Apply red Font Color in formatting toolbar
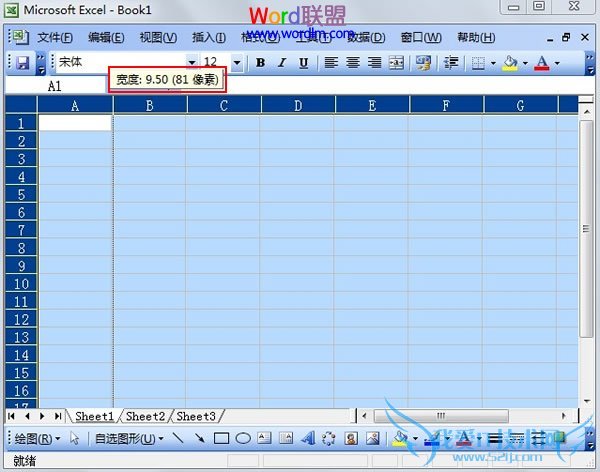 point(542,63)
